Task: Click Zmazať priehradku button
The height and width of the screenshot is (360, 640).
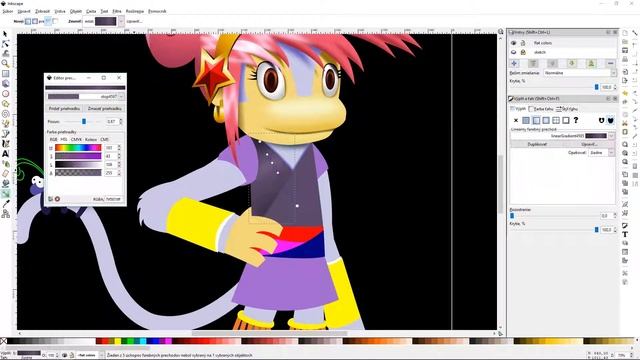Action: click(x=104, y=109)
